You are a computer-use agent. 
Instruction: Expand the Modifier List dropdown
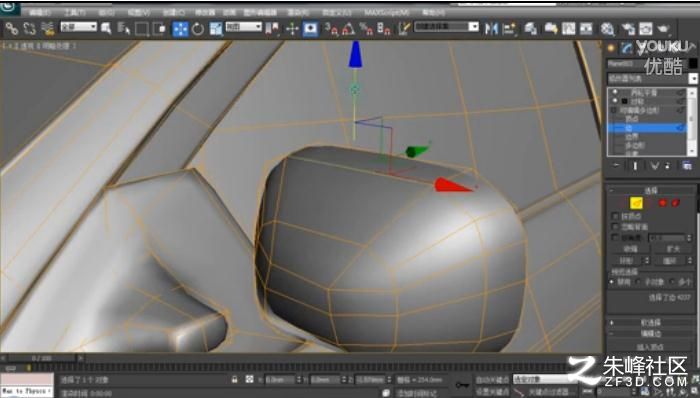(652, 79)
